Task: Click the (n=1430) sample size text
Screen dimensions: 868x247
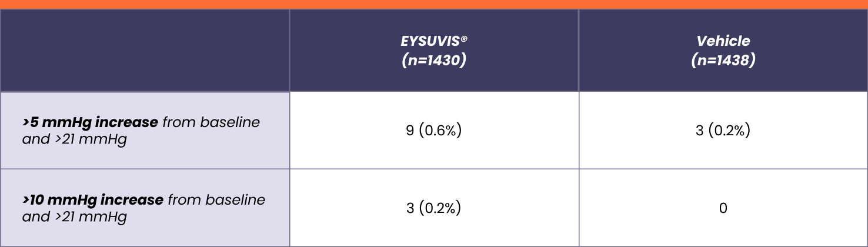Action: point(434,60)
